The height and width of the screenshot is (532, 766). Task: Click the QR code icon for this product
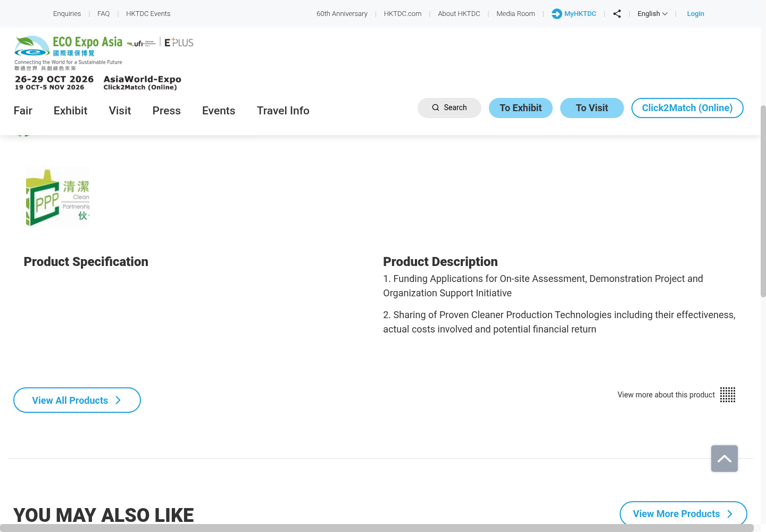pyautogui.click(x=728, y=395)
